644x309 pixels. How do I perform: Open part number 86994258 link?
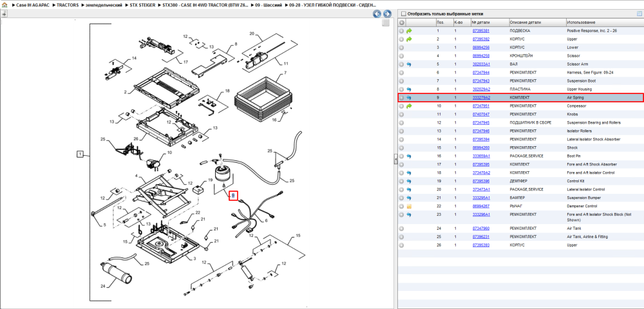[481, 56]
